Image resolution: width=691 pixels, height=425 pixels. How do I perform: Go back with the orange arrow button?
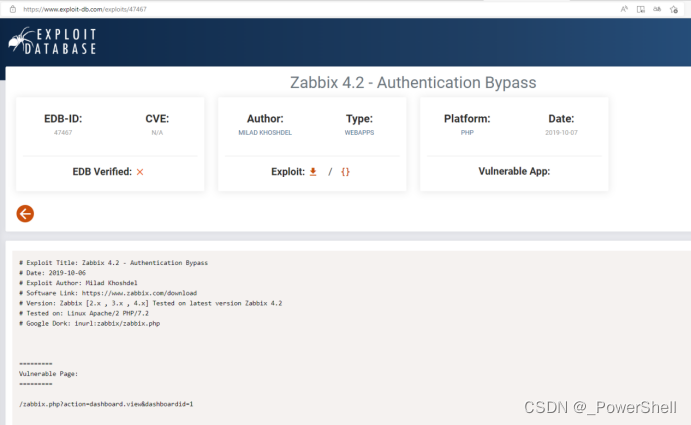tap(25, 214)
